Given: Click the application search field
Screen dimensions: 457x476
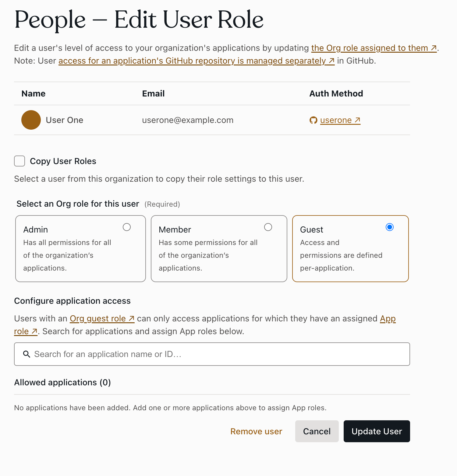Looking at the screenshot, I should tap(212, 354).
